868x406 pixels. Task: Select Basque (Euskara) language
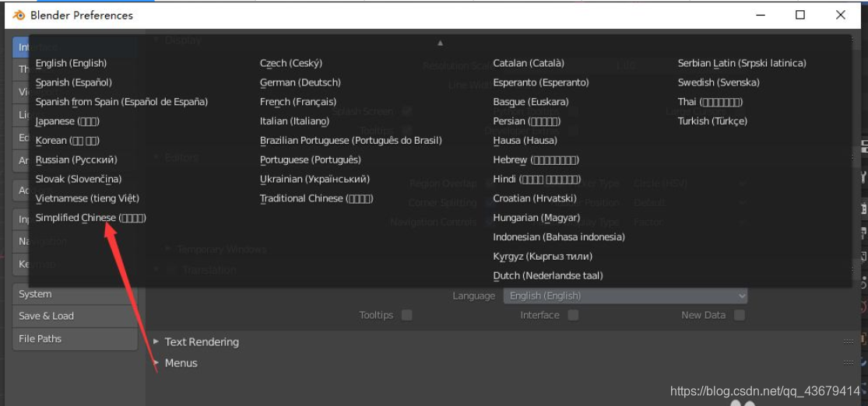pyautogui.click(x=531, y=102)
